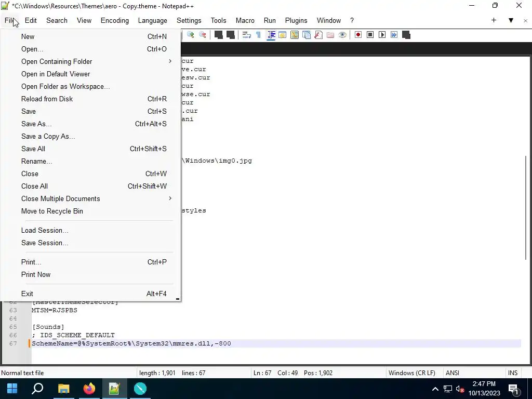Open Firefox from the taskbar
The width and height of the screenshot is (532, 399).
pos(89,389)
